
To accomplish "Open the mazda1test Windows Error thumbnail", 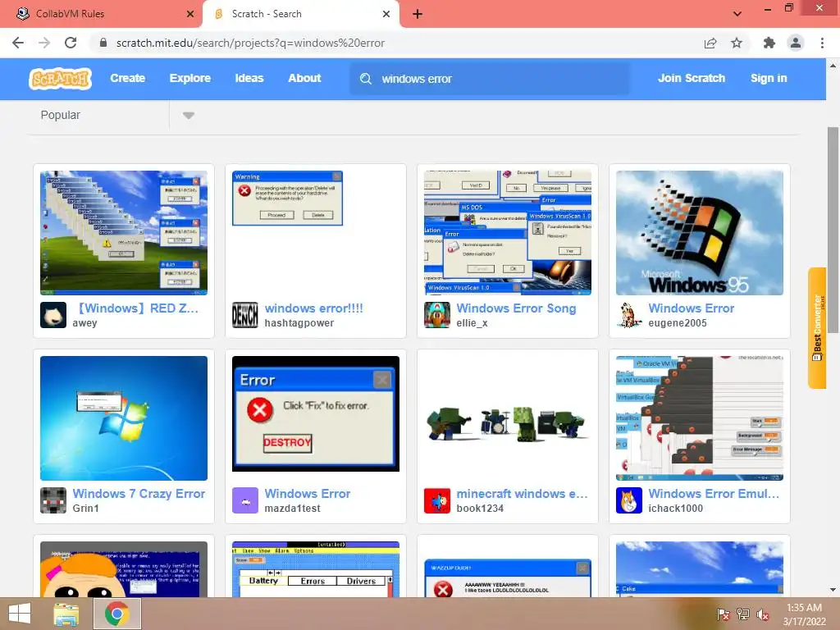I will tap(316, 413).
